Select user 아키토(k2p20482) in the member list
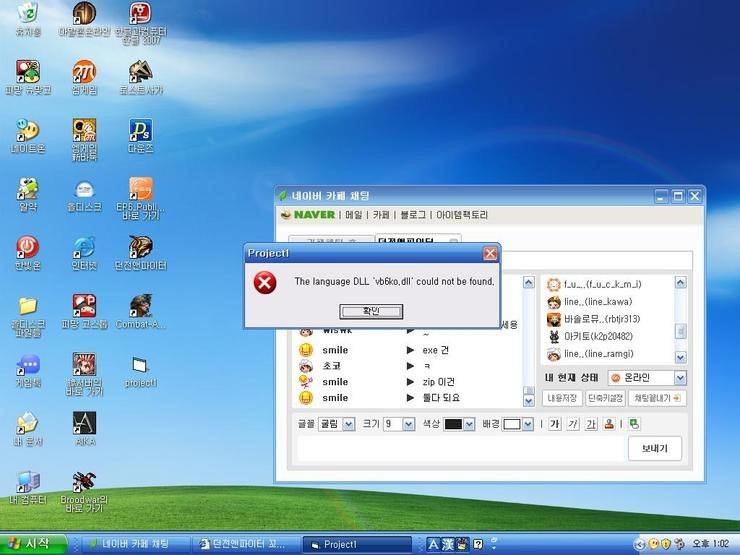 tap(590, 336)
